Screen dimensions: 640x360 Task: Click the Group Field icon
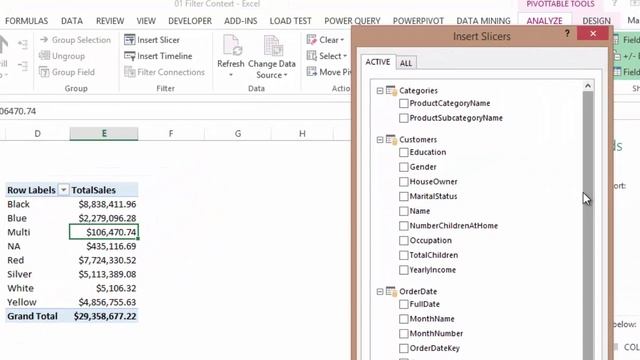44,72
